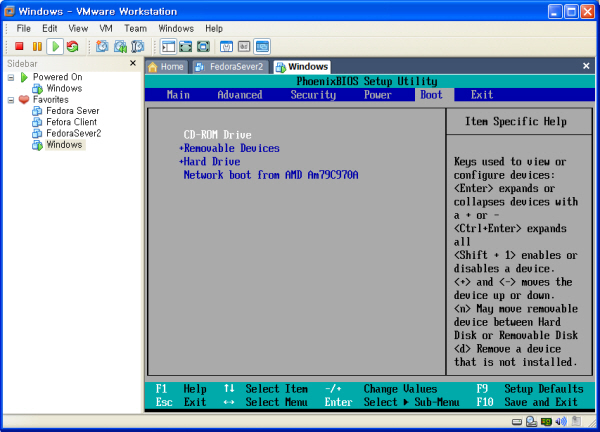Click the BIOS Boot menu
Viewport: 600px width, 432px height.
pyautogui.click(x=431, y=95)
